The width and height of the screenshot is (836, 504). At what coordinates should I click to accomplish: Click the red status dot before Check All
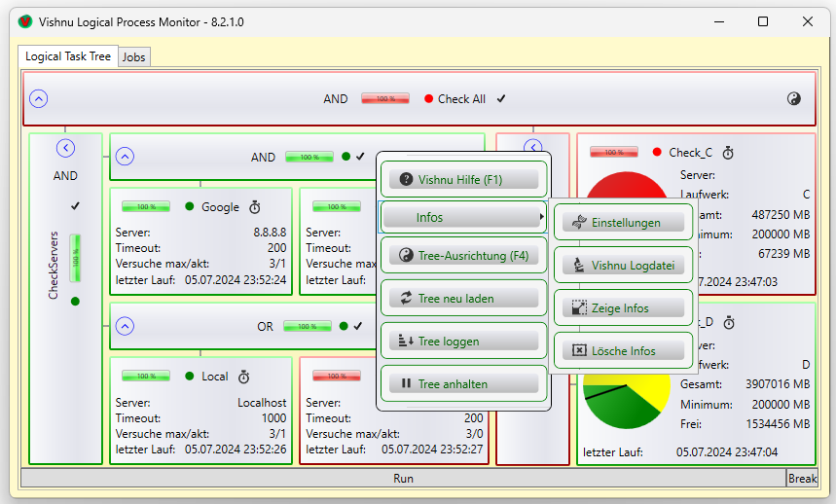point(428,99)
